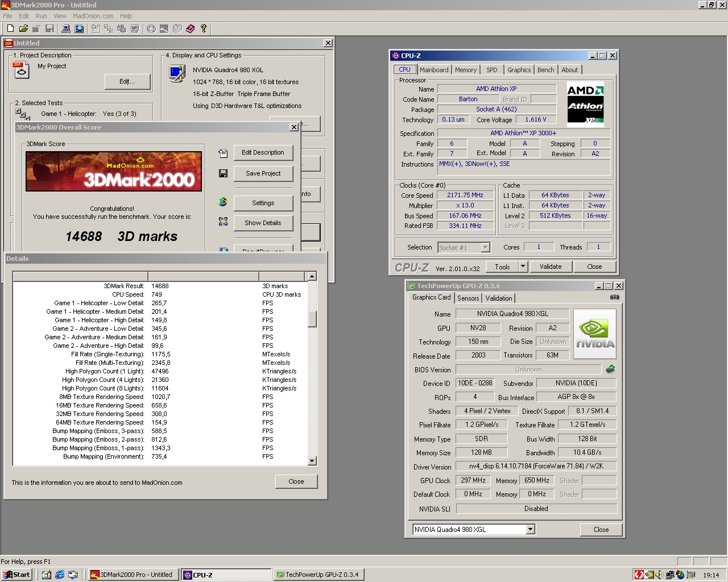Viewport: 728px width, 582px height.
Task: Click the GPU-Z screenshot camera icon
Action: [614, 296]
